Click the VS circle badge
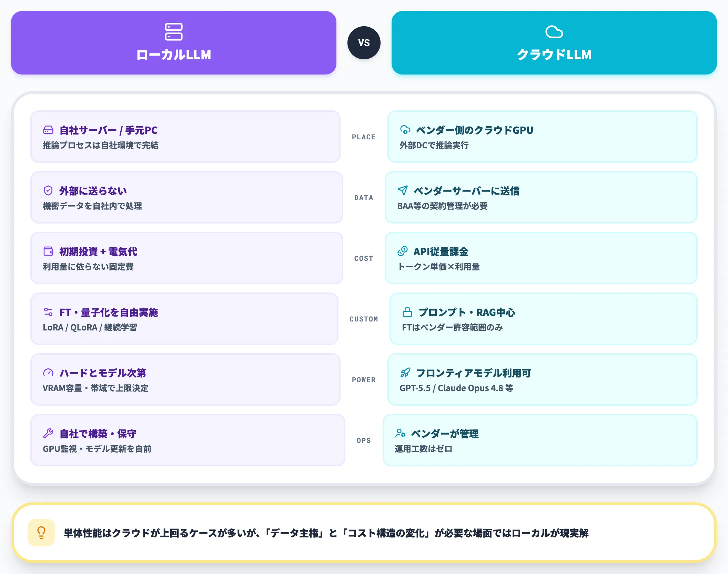The width and height of the screenshot is (728, 574). pos(364,43)
